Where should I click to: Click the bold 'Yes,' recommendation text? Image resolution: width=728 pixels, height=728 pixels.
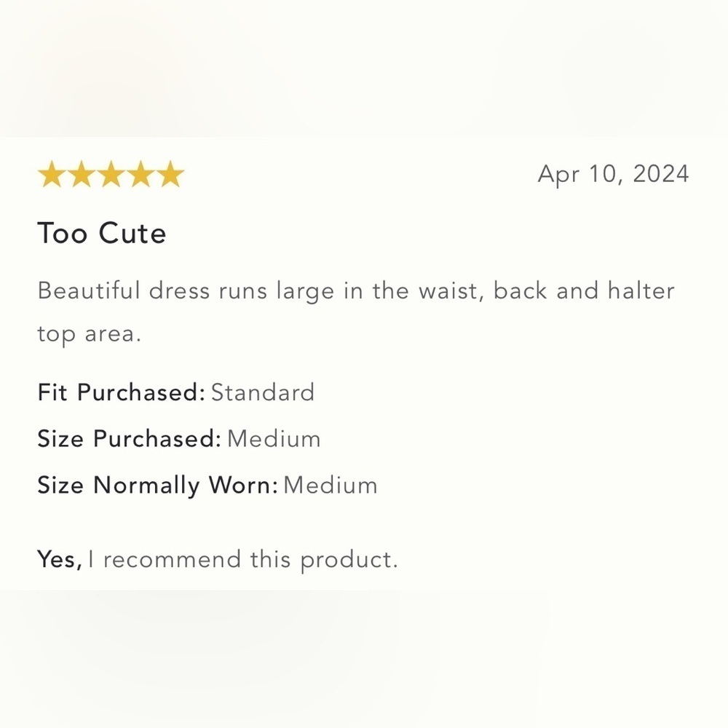60,559
